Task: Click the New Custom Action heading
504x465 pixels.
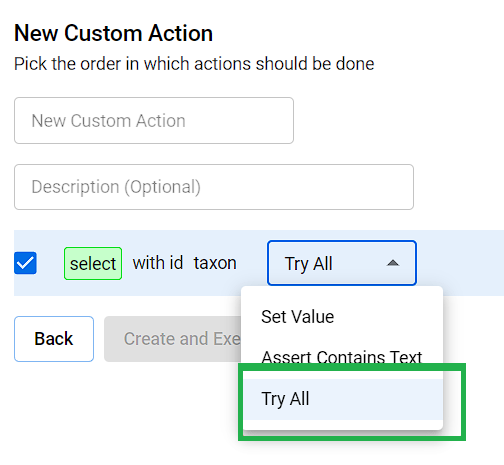Action: pos(114,33)
